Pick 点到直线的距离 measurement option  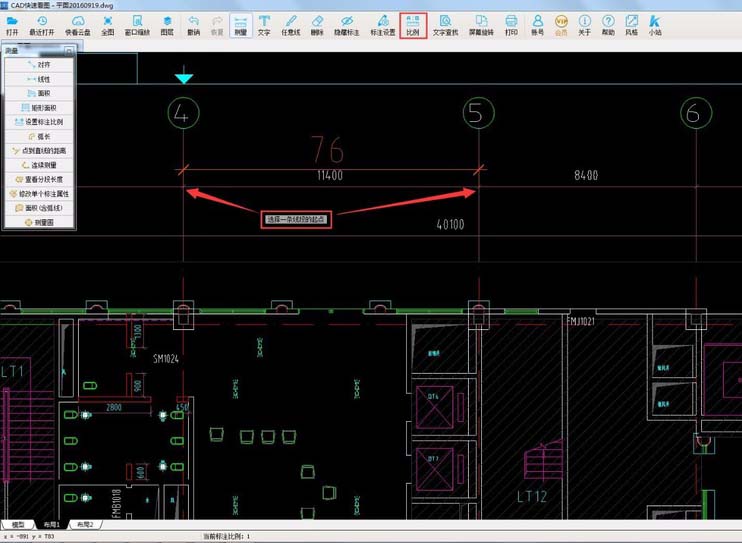tap(39, 151)
